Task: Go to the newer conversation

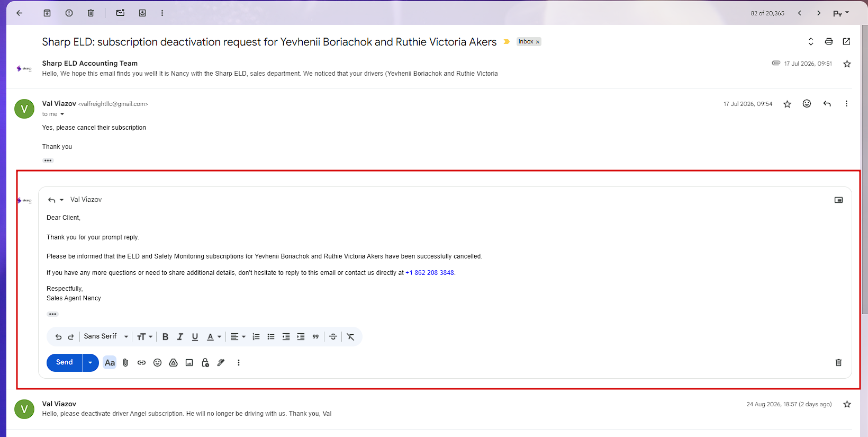Action: pyautogui.click(x=800, y=13)
